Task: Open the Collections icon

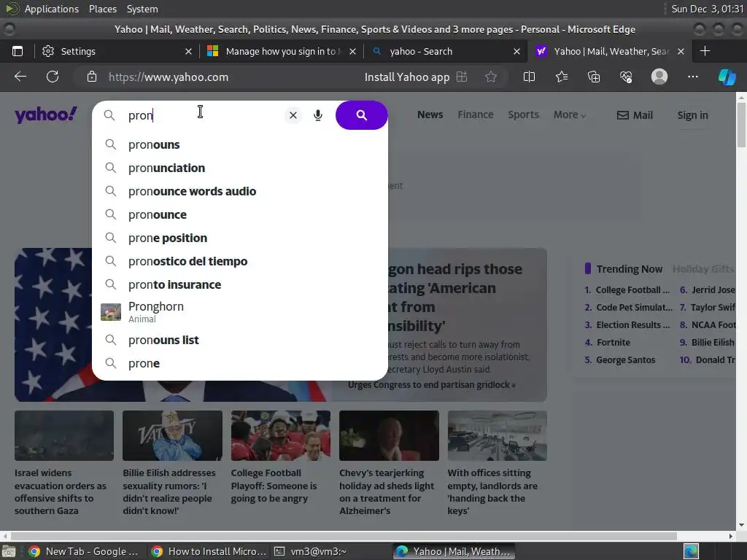Action: pyautogui.click(x=594, y=77)
